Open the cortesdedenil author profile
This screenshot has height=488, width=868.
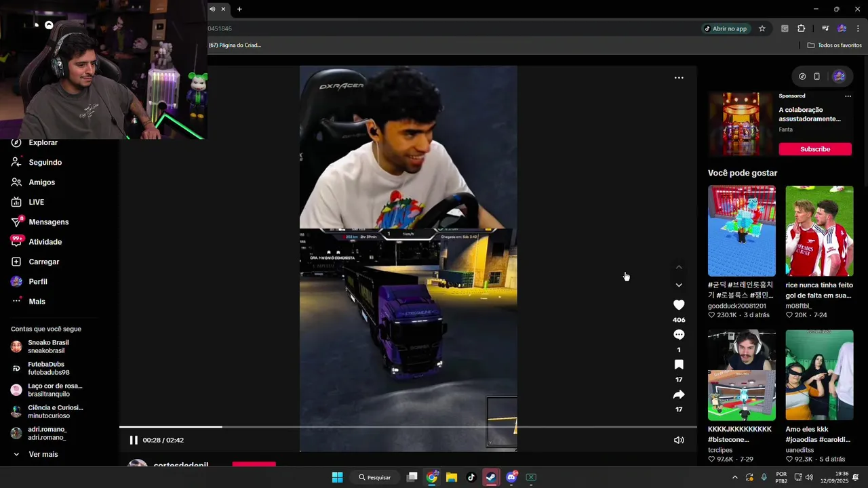180,465
